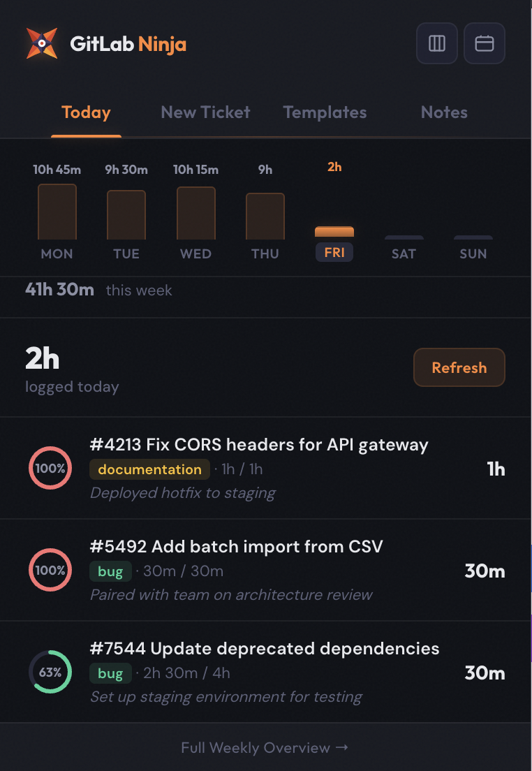Open the calendar view icon
This screenshot has height=771, width=532.
tap(484, 43)
